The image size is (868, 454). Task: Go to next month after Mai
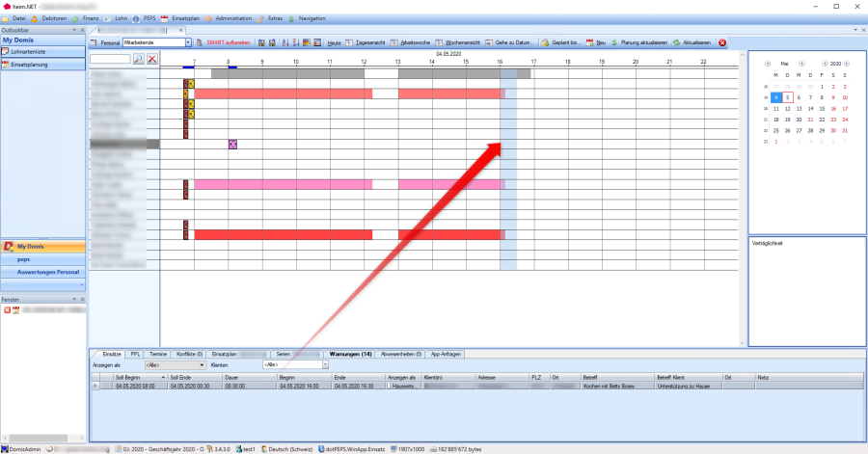(801, 64)
